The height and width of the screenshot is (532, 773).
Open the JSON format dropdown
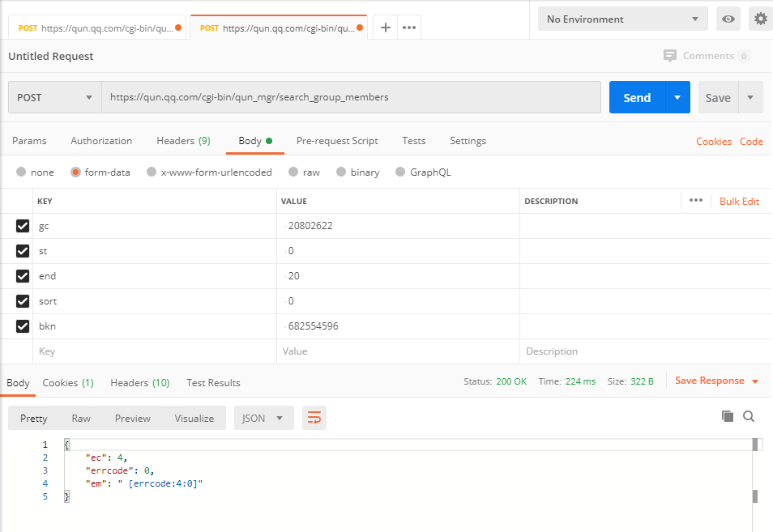click(x=264, y=418)
